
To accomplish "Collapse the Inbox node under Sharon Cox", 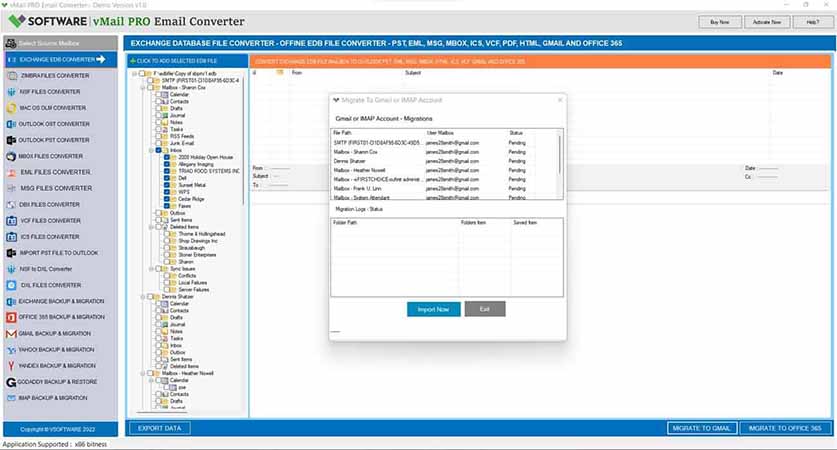I will tap(152, 151).
